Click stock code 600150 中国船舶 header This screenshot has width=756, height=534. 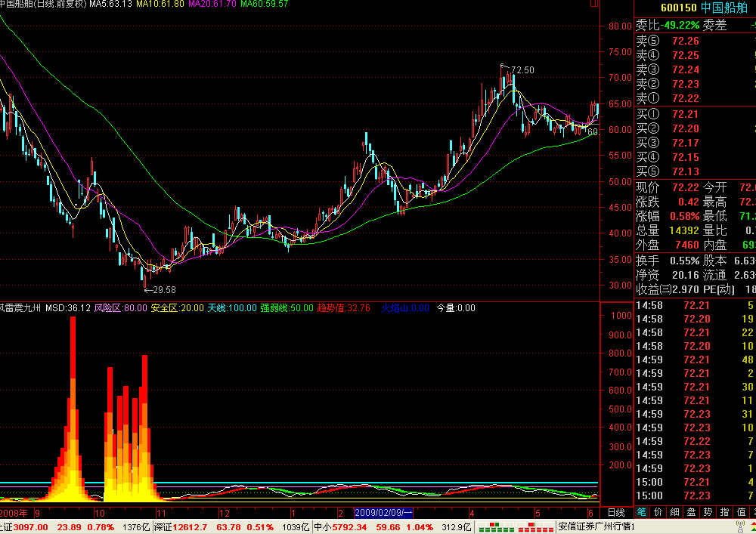(704, 8)
